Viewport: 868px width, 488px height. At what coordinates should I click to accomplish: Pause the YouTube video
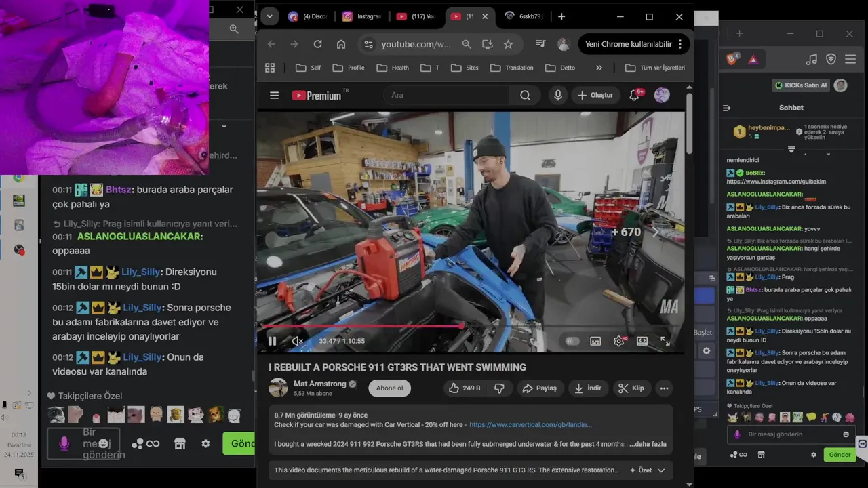[272, 341]
